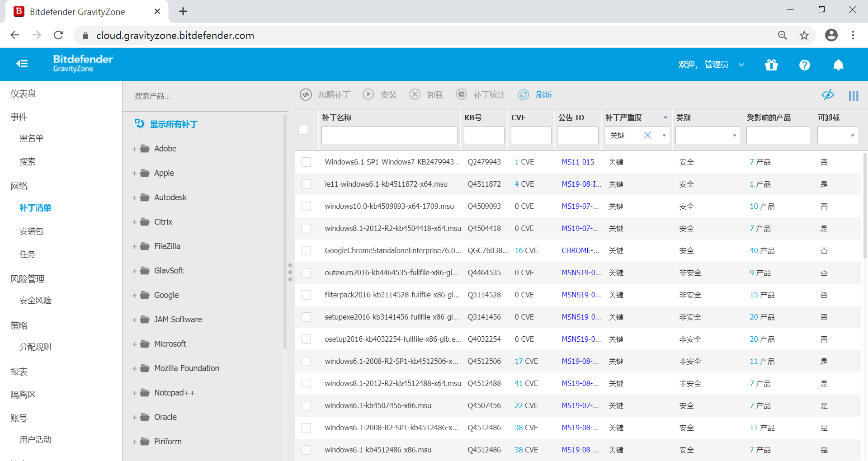Open the 仪表盘 dashboard menu
Screen dimensions: 868x461
(x=23, y=94)
